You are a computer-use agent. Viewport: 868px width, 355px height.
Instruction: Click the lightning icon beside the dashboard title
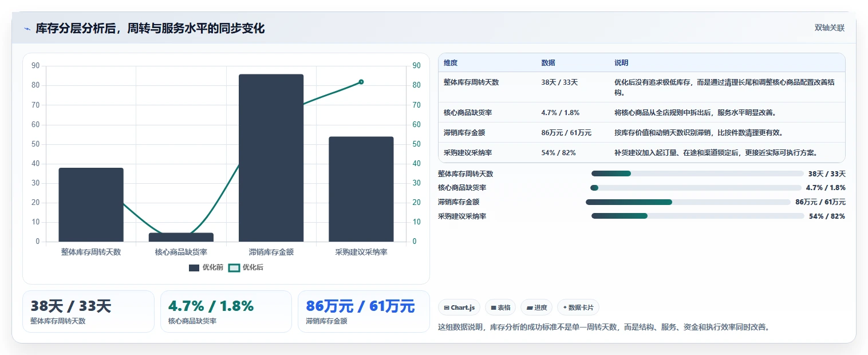[27, 29]
